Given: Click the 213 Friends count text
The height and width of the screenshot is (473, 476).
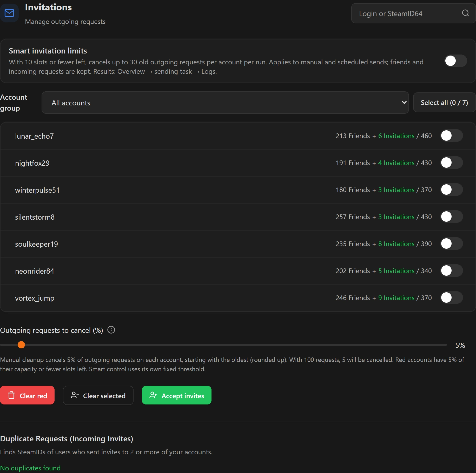Looking at the screenshot, I should [353, 136].
